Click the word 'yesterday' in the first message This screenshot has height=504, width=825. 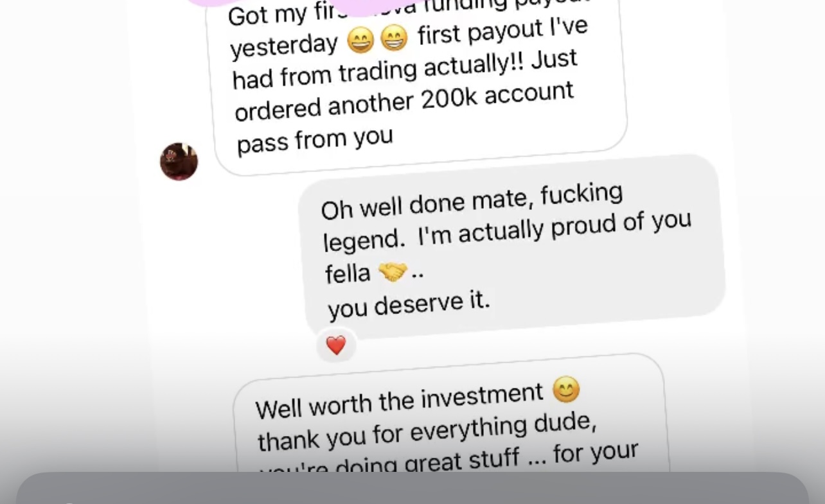pos(284,46)
